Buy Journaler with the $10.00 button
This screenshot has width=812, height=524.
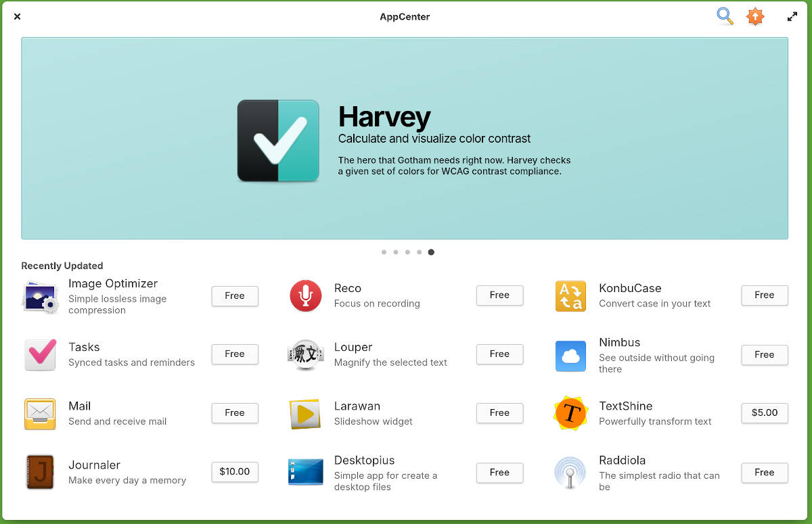tap(235, 471)
